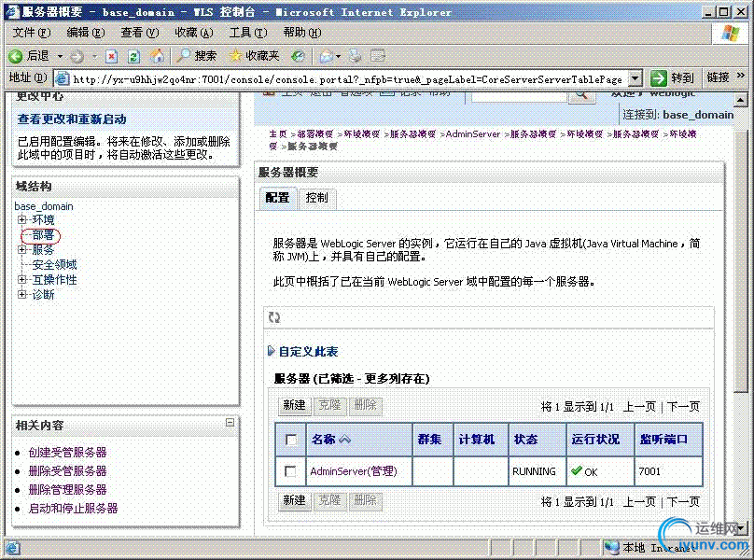Expand the 服务 tree node
Image resolution: width=754 pixels, height=560 pixels.
pos(21,250)
